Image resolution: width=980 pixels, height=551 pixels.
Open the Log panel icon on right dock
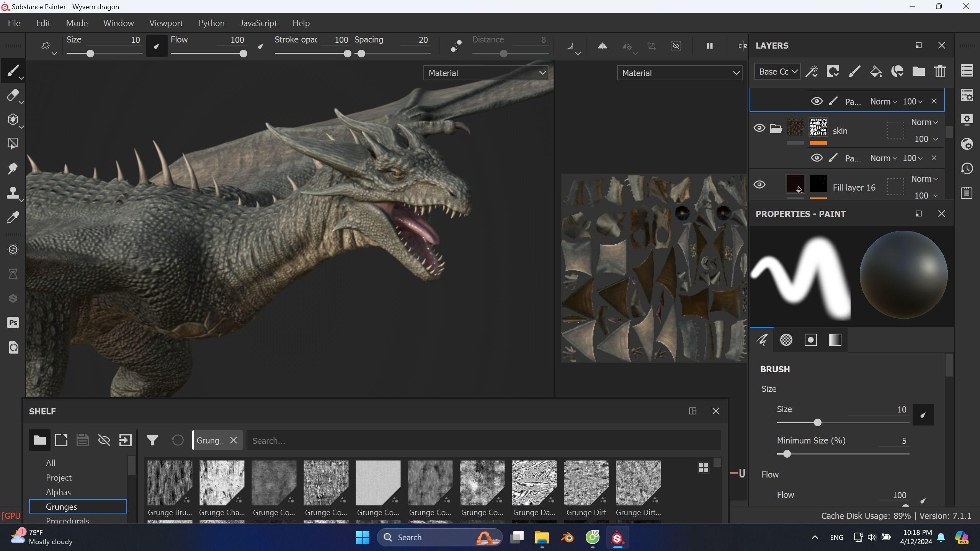tap(967, 193)
